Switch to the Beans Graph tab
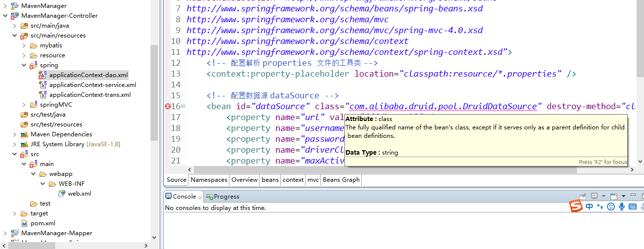This screenshot has height=249, width=644. [341, 180]
